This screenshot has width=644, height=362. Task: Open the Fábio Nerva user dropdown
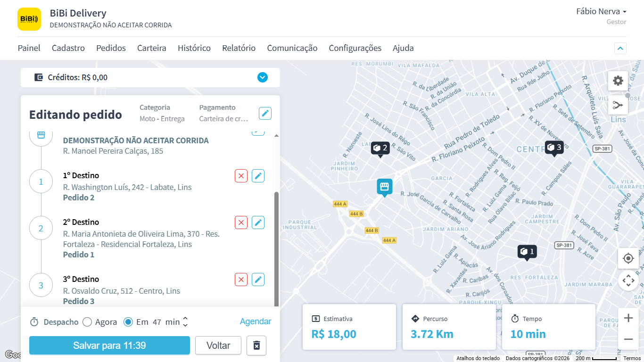pos(601,12)
